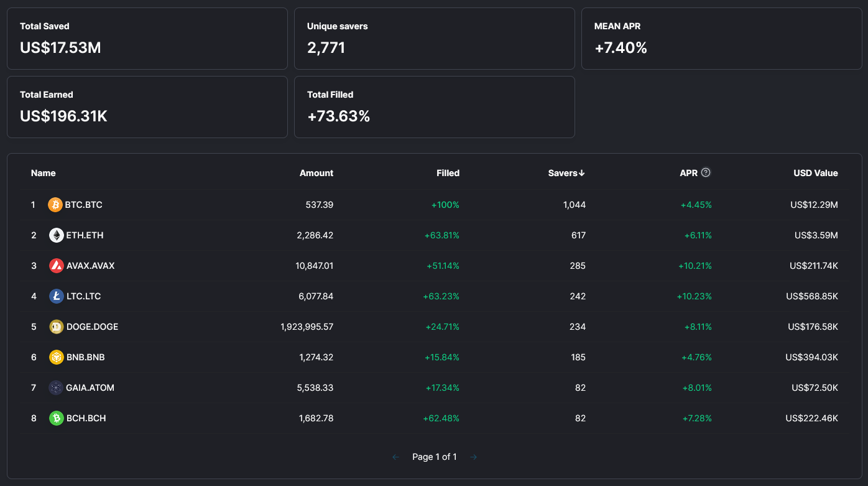The image size is (868, 486).
Task: Go to the next page arrow
Action: tap(474, 457)
